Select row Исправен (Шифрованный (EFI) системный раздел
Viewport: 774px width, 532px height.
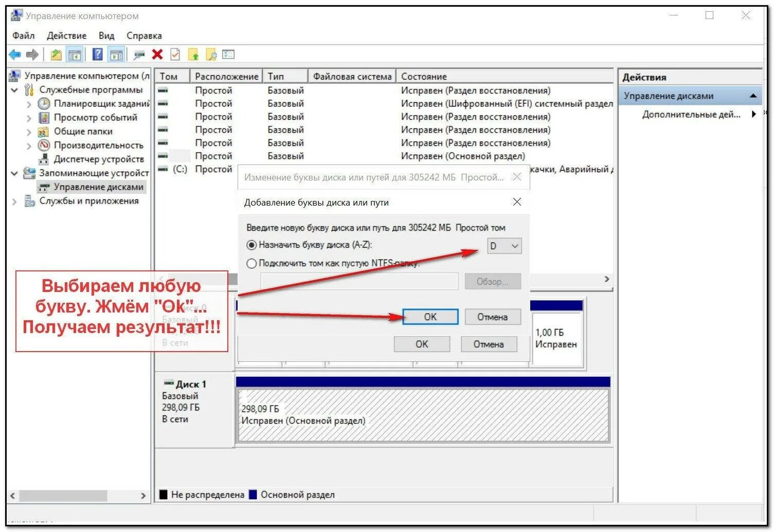385,104
